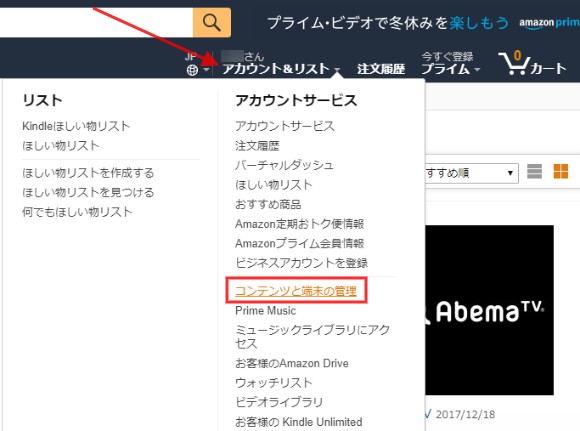
Task: Open ほしい物リスト under リスト column
Action: tap(61, 146)
